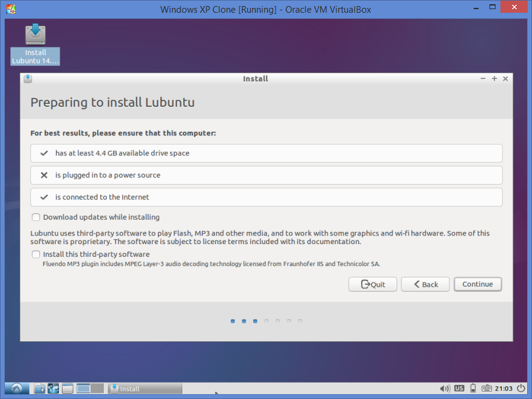Click the US keyboard layout indicator
Viewport: 532px width, 399px height.
tap(459, 389)
